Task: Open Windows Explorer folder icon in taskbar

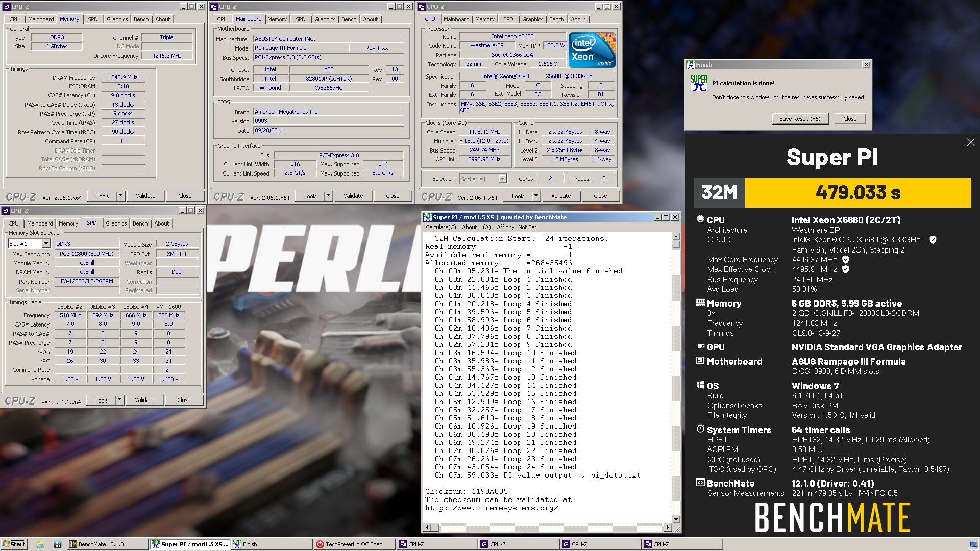Action: [40, 544]
